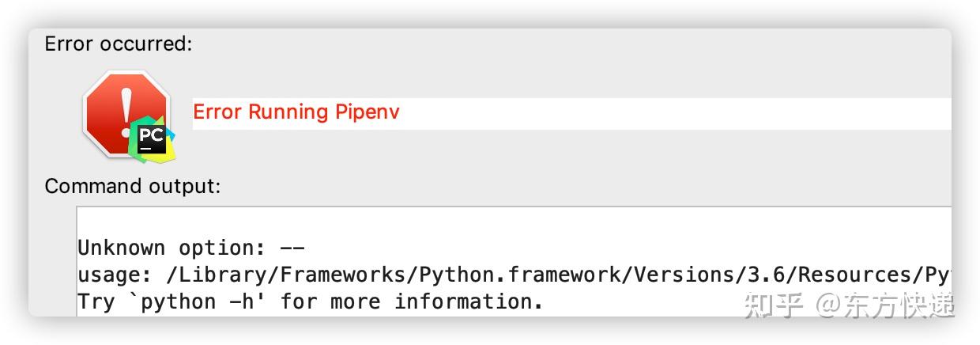Select the 'Error Running Pipenv' message text

click(296, 112)
